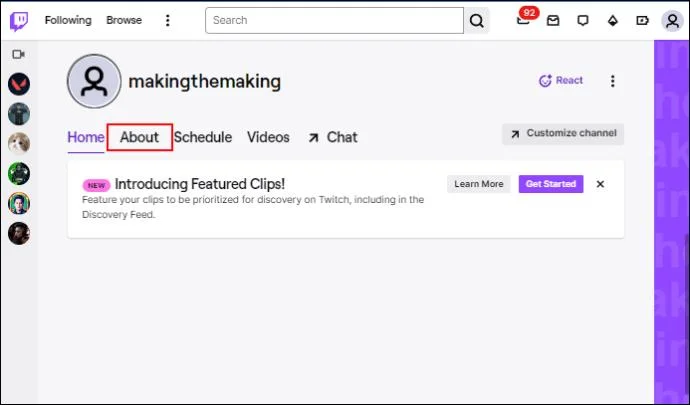Switch to the Schedule tab
The height and width of the screenshot is (405, 690).
[203, 137]
